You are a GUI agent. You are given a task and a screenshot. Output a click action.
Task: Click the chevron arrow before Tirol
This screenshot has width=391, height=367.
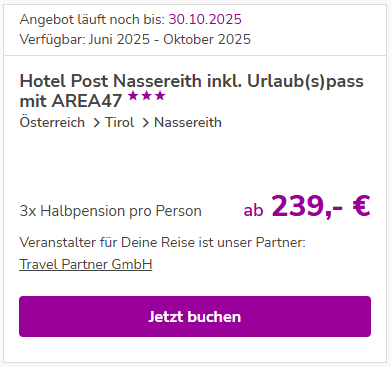point(97,123)
